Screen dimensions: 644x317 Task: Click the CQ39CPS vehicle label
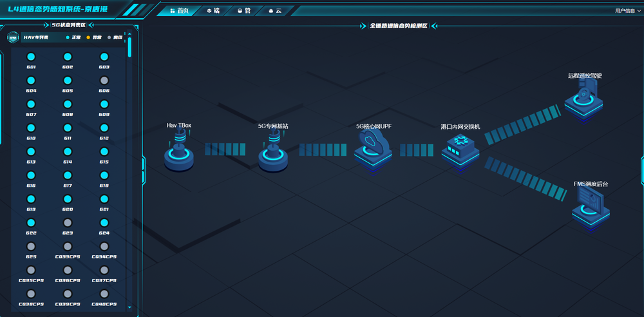click(68, 304)
